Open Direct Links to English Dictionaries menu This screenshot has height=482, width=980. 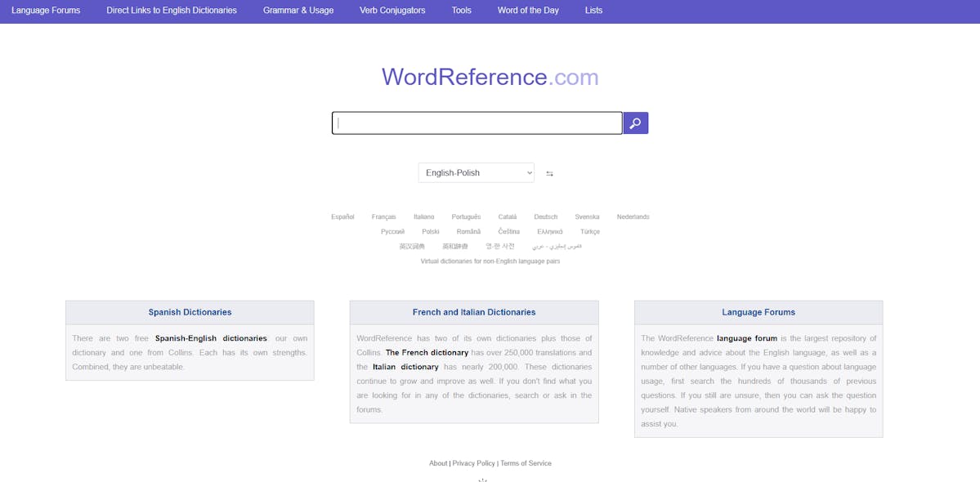(172, 11)
